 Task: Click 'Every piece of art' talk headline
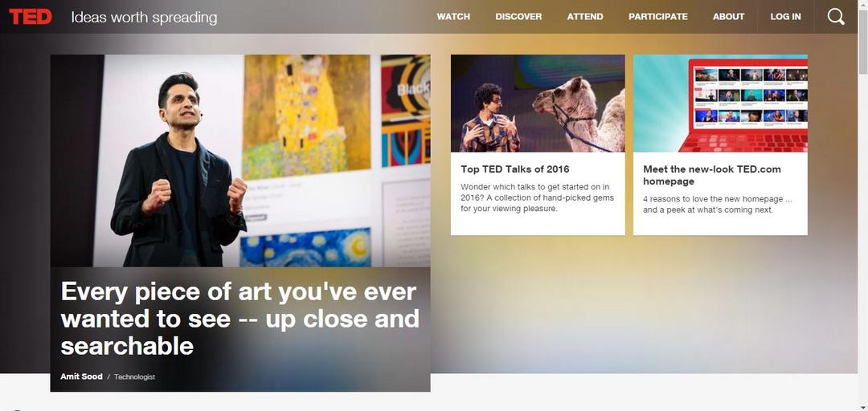pos(240,319)
